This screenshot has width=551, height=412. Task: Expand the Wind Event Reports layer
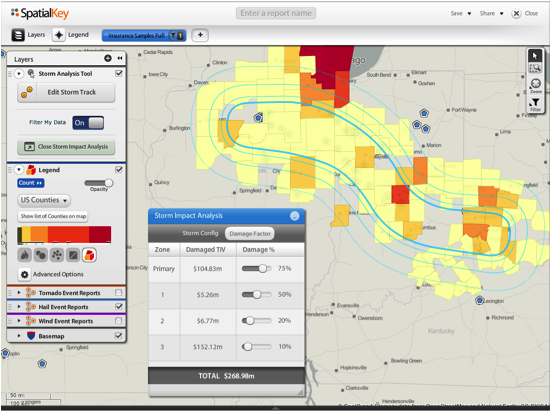pos(19,321)
